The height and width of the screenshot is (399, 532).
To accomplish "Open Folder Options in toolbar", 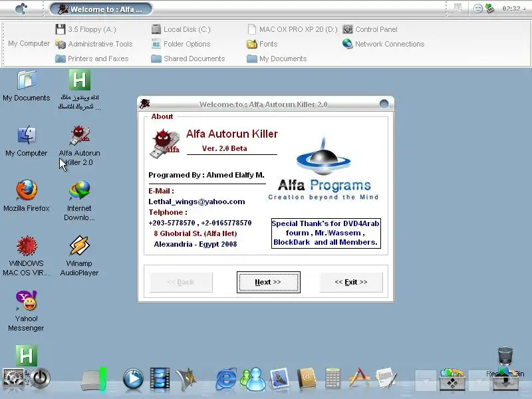I will coord(181,44).
